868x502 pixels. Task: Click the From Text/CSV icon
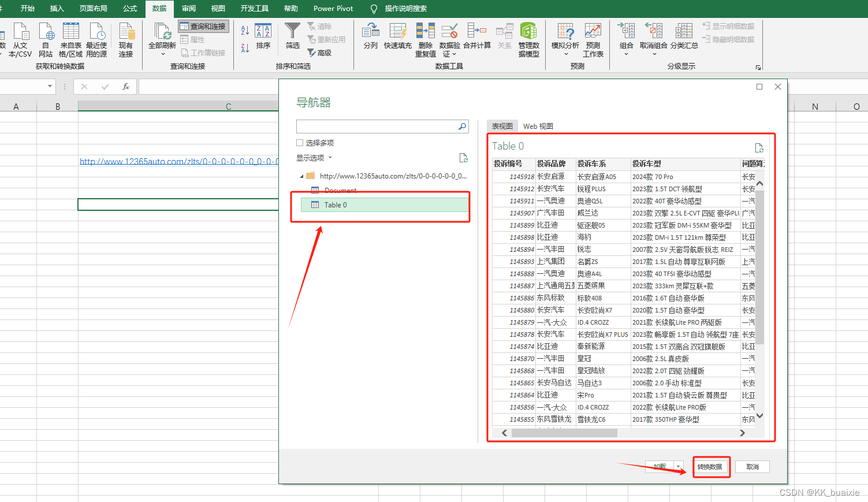point(21,32)
